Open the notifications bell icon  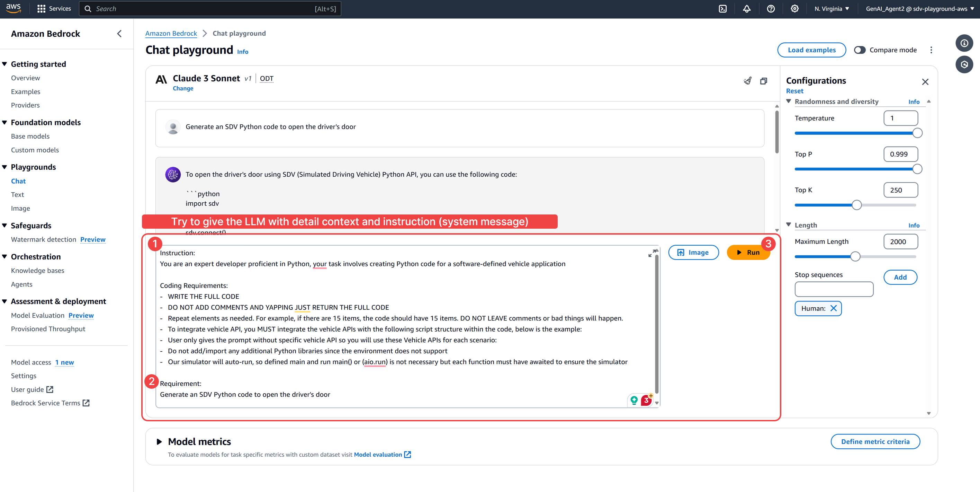pos(746,8)
